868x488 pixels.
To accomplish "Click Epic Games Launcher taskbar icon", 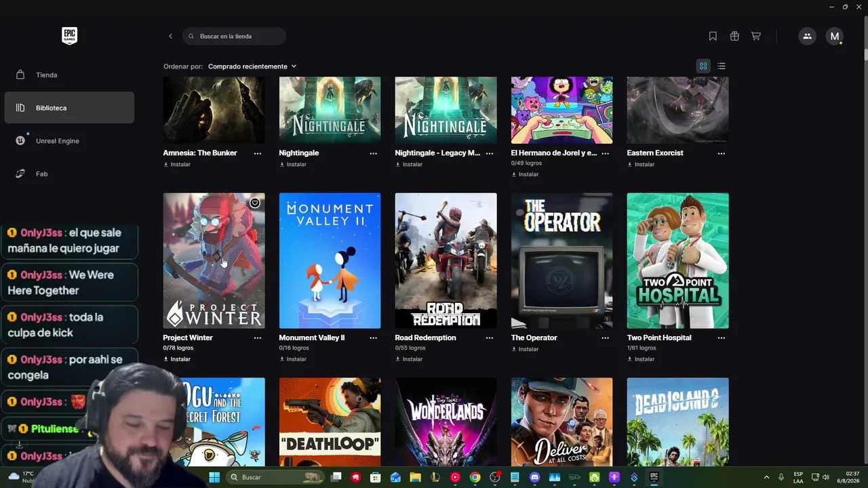I will (x=654, y=477).
